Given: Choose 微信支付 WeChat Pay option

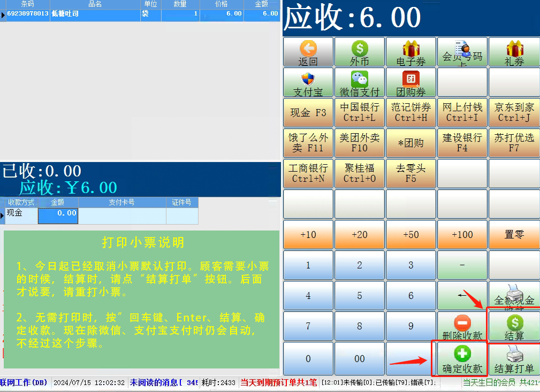Looking at the screenshot, I should [x=360, y=82].
